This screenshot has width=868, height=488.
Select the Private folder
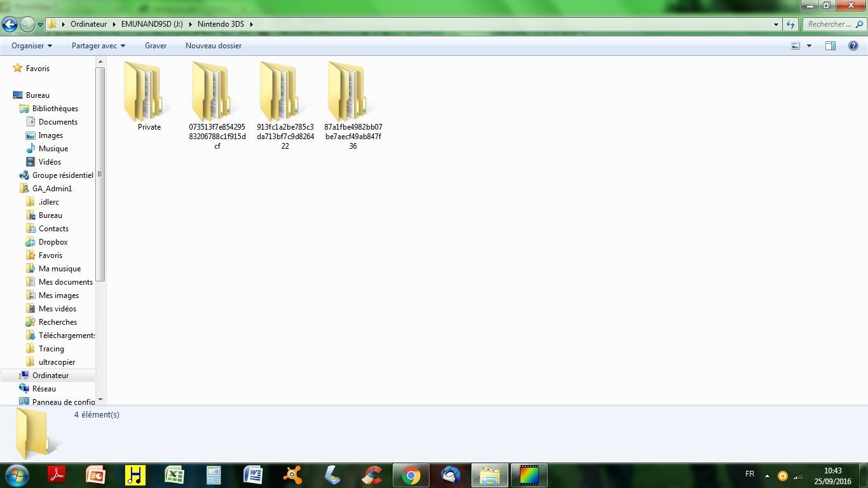pyautogui.click(x=149, y=97)
